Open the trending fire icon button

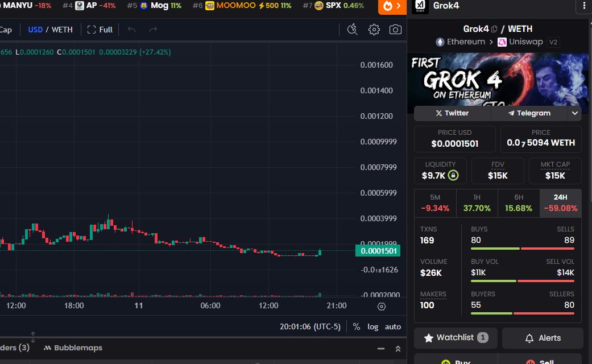[x=392, y=6]
